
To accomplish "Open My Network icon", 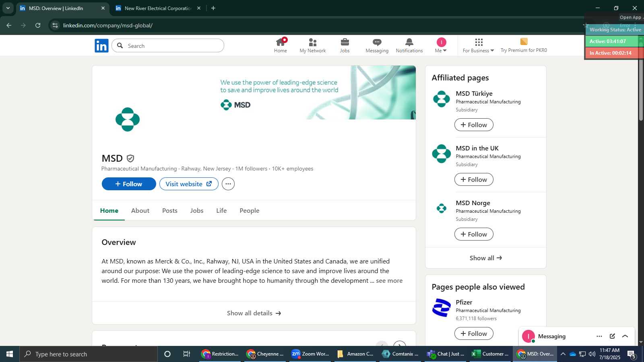I will [313, 42].
